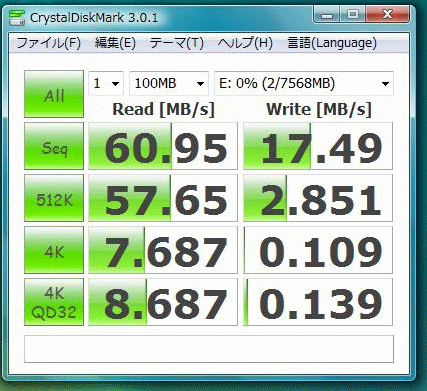Start the 4K benchmark test
This screenshot has width=427, height=391.
click(x=54, y=250)
